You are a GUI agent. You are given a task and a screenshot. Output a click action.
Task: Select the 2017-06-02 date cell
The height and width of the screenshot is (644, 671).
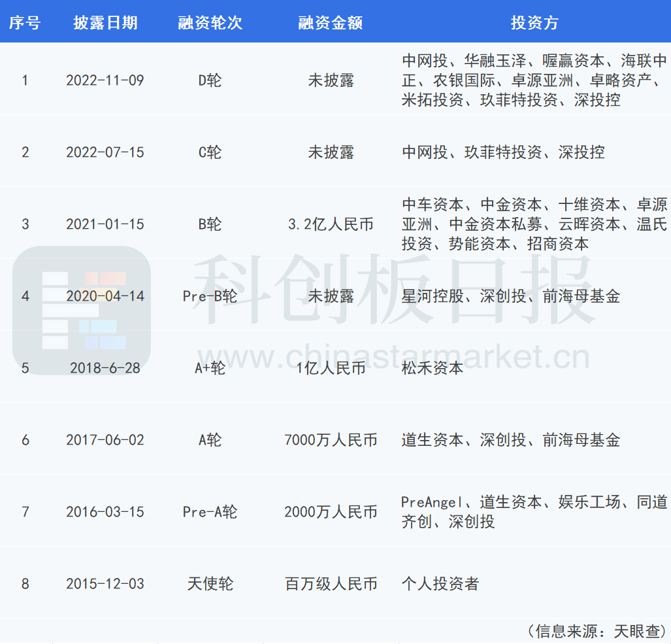tap(105, 440)
